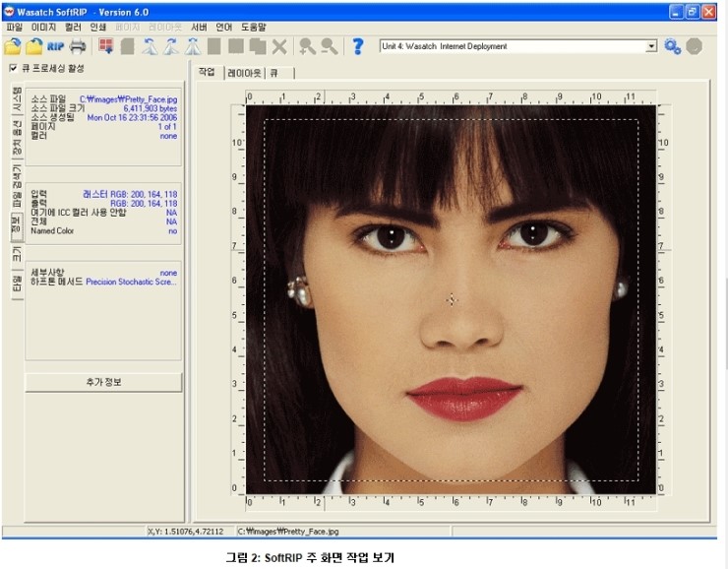The height and width of the screenshot is (569, 728).
Task: Click the multicolored grid toolbar icon
Action: (x=105, y=46)
